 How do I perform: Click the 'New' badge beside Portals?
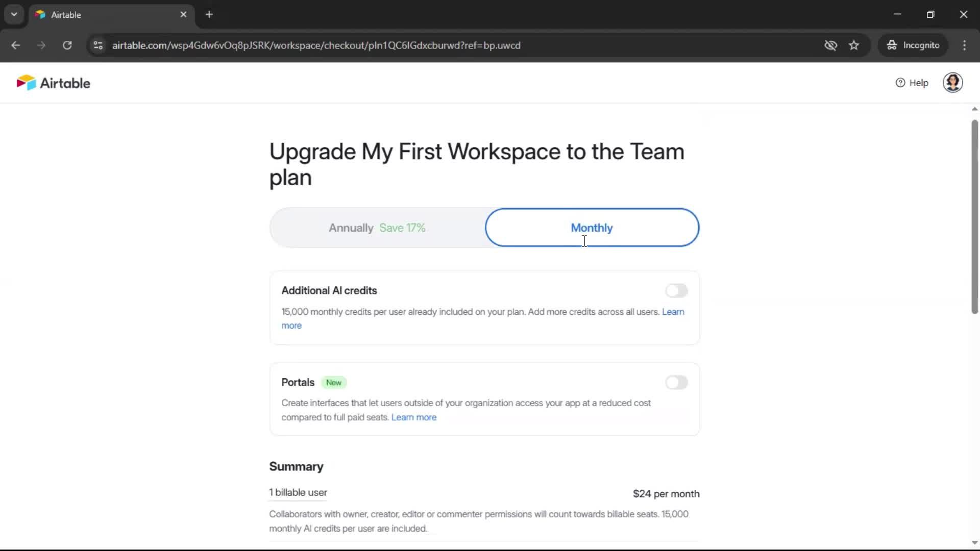(334, 383)
